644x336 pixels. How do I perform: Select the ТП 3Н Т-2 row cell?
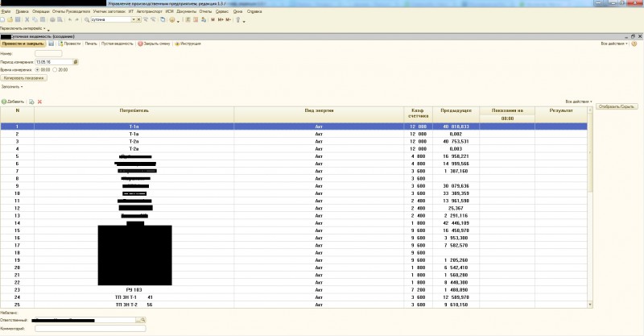click(134, 305)
